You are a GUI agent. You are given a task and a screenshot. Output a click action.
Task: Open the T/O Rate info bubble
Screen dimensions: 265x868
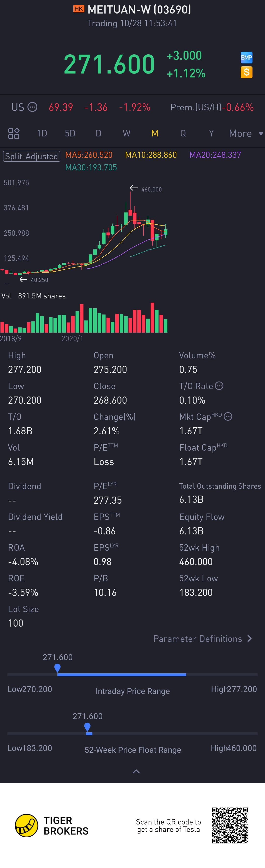(219, 386)
